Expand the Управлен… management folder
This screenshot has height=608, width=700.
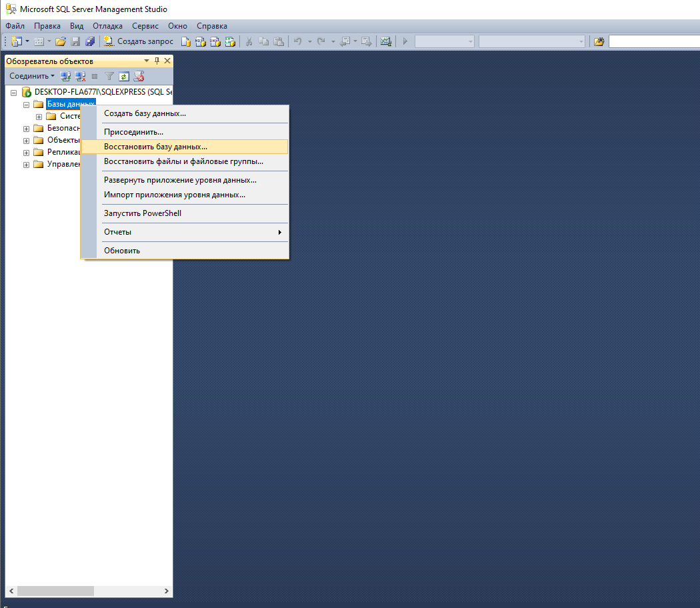point(27,165)
